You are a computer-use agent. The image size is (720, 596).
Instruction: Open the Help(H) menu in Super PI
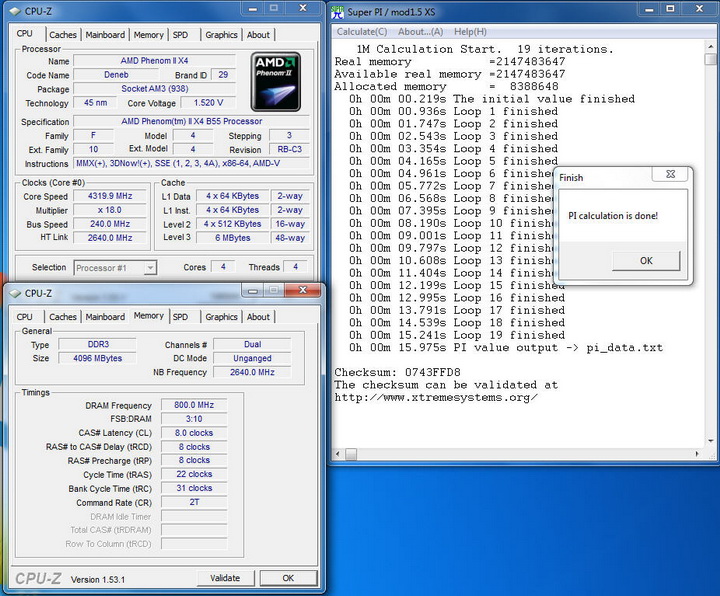(470, 32)
